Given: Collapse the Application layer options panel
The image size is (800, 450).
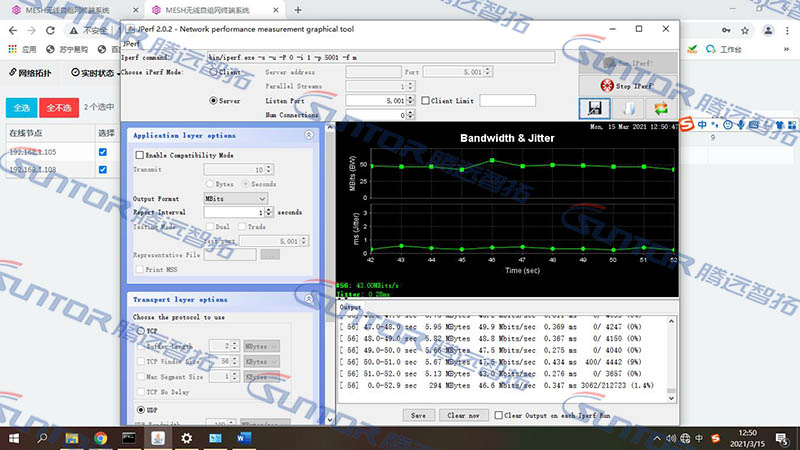Looking at the screenshot, I should tap(309, 135).
